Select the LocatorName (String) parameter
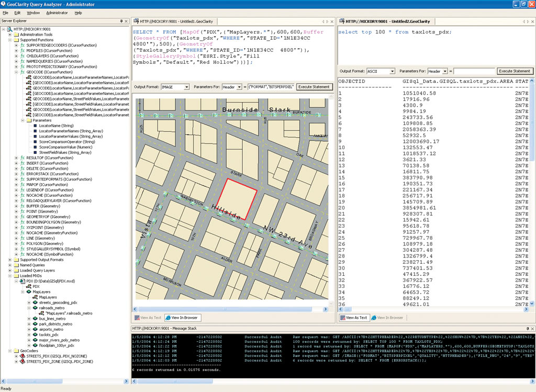This screenshot has width=536, height=392. tap(56, 126)
